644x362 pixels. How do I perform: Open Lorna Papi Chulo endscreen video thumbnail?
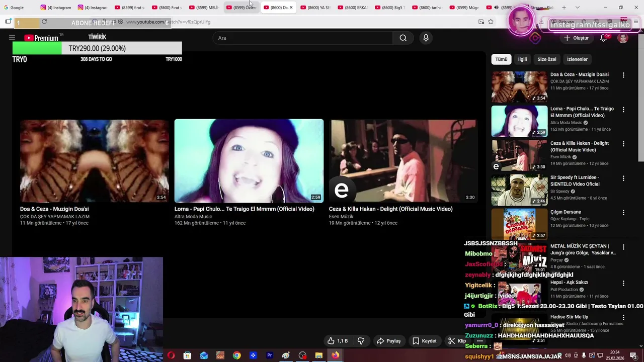click(249, 161)
